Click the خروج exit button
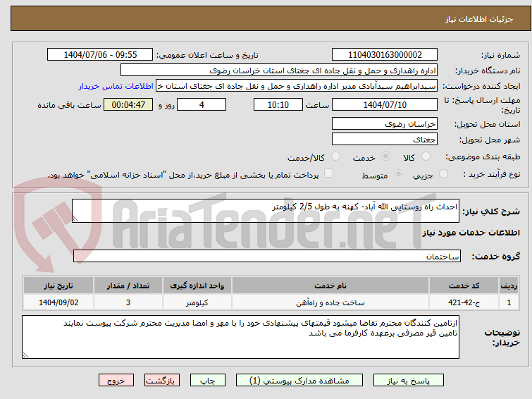532x399 pixels. (116, 381)
